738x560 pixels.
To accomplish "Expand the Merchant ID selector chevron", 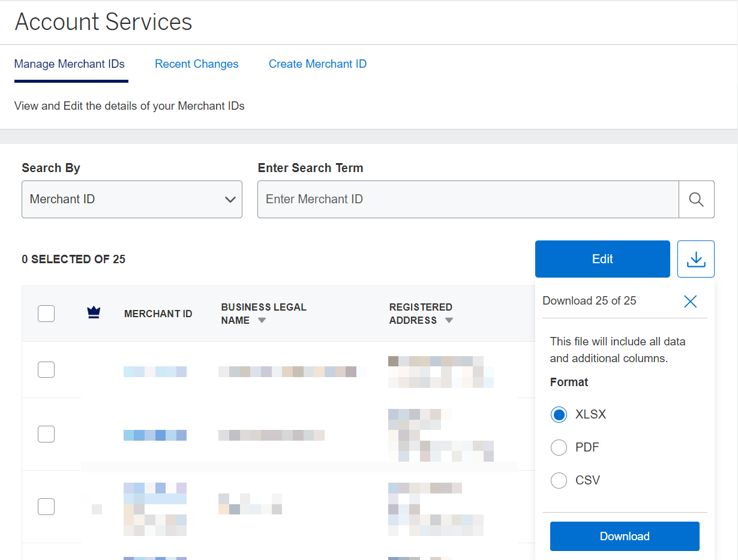I will coord(230,200).
